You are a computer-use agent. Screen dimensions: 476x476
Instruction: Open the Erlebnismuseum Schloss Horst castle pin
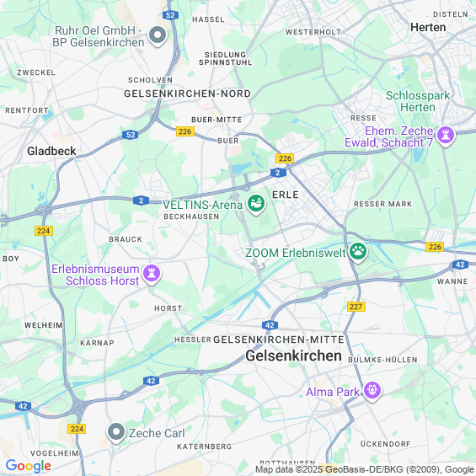pos(152,274)
